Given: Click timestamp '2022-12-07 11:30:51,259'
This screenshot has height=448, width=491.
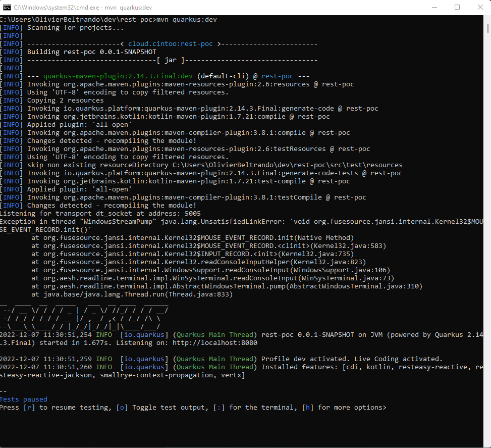Looking at the screenshot, I should (x=46, y=359).
